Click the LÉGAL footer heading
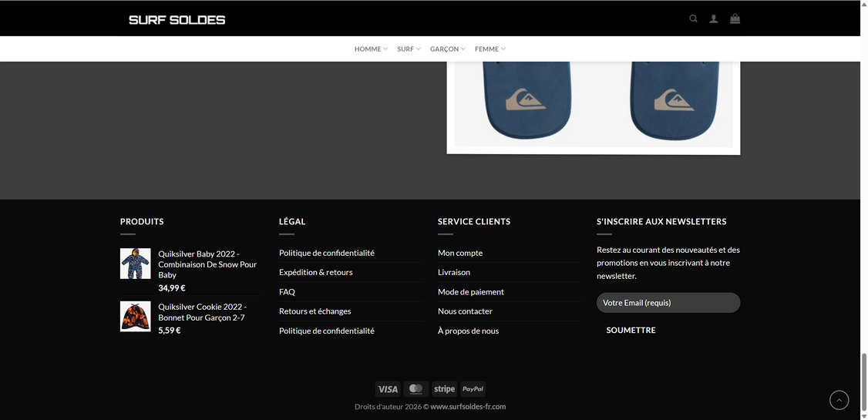Screen dimensions: 868x420 pyautogui.click(x=292, y=221)
